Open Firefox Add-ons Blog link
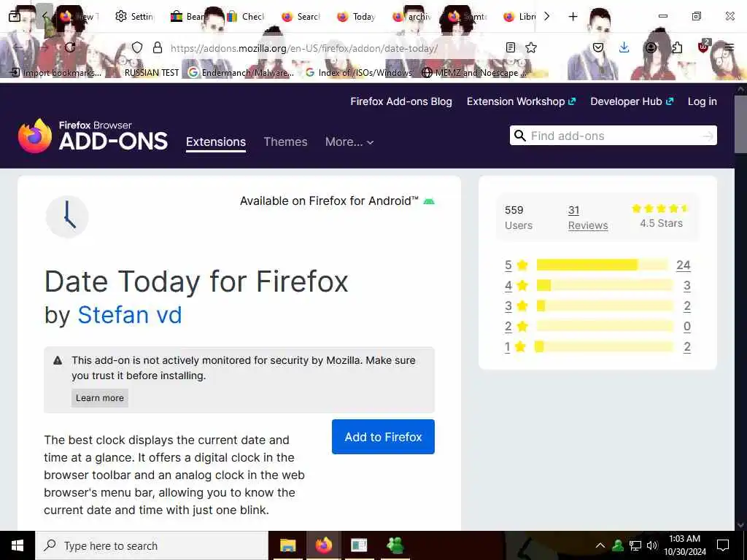747x560 pixels. pyautogui.click(x=401, y=101)
